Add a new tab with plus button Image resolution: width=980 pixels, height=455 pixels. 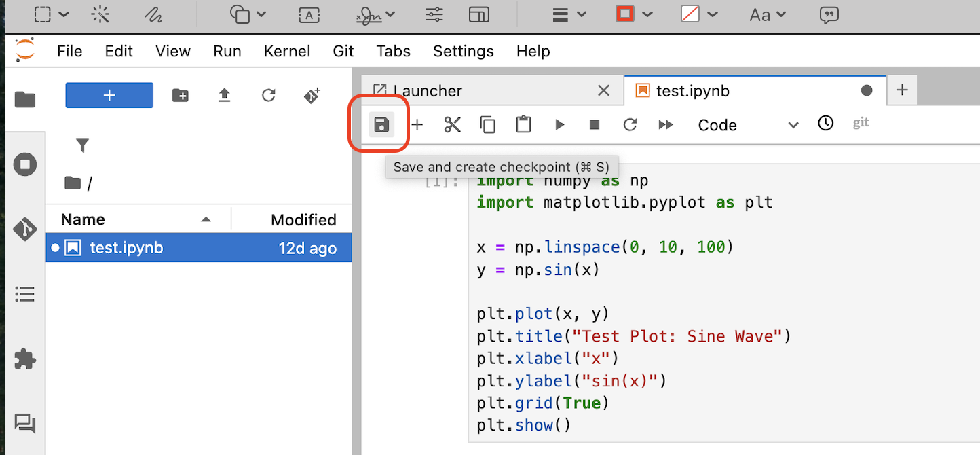tap(902, 90)
